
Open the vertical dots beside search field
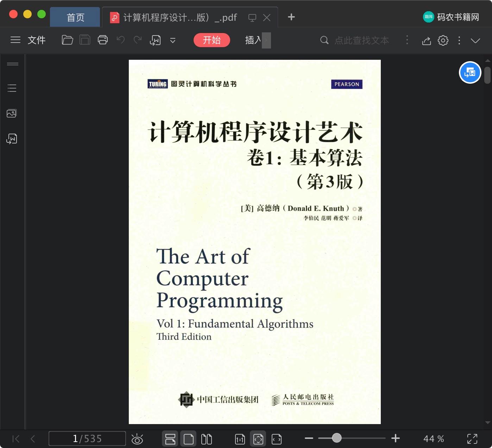(x=407, y=40)
